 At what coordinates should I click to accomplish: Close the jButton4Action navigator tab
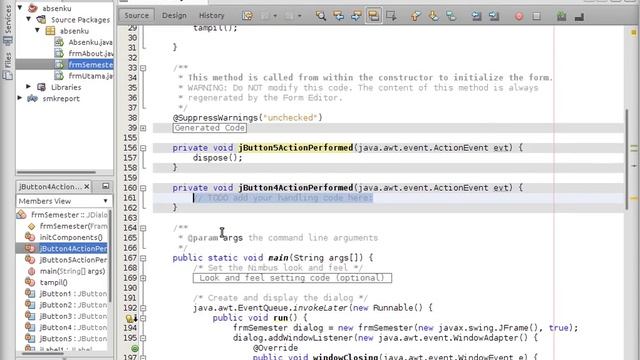point(87,187)
